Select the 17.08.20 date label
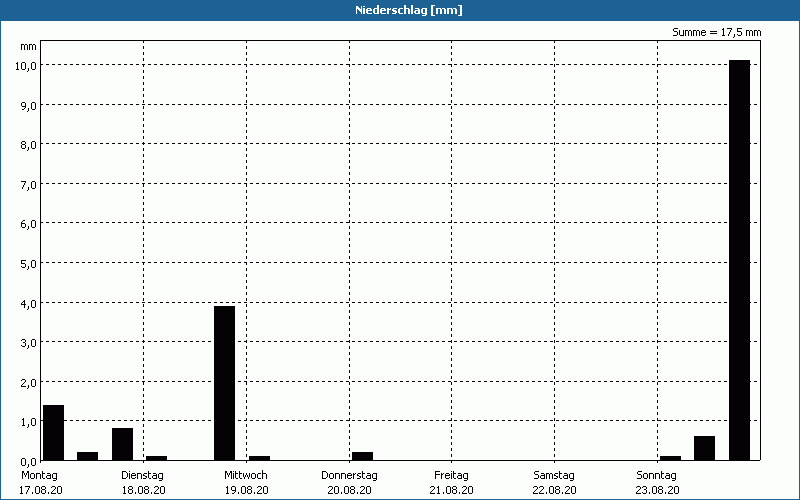Viewport: 800px width, 500px height. tap(41, 490)
